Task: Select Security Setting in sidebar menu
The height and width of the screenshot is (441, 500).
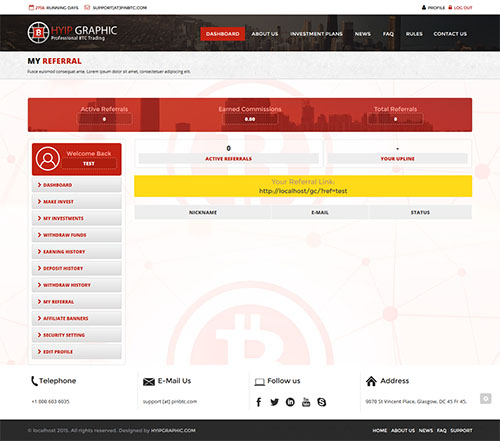Action: click(77, 335)
